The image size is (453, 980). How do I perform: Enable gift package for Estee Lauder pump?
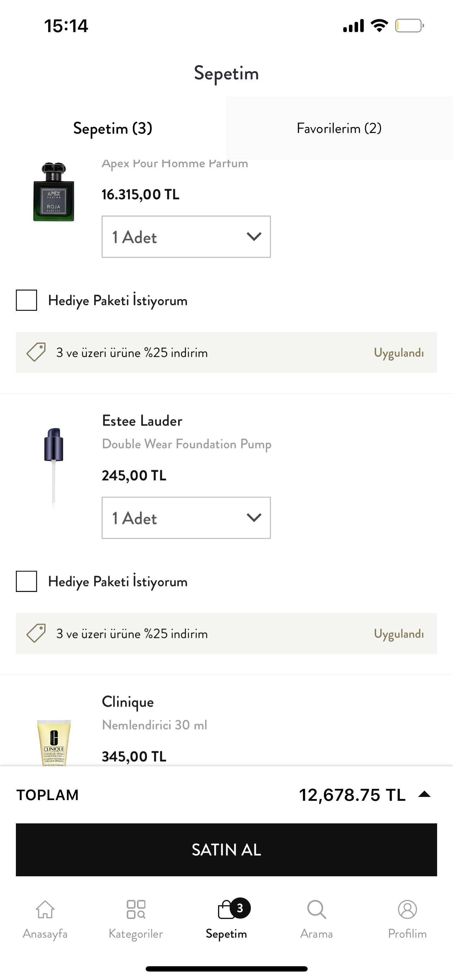(26, 581)
